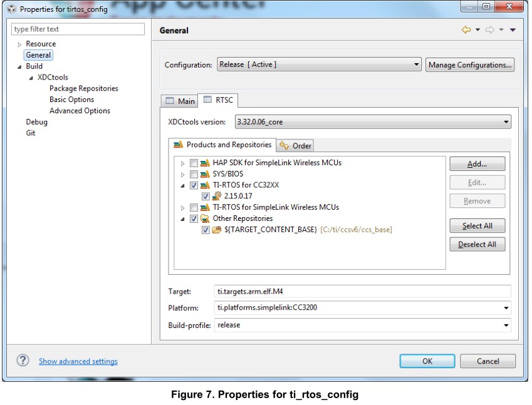The height and width of the screenshot is (405, 532).
Task: Click the Target text field
Action: click(x=362, y=292)
